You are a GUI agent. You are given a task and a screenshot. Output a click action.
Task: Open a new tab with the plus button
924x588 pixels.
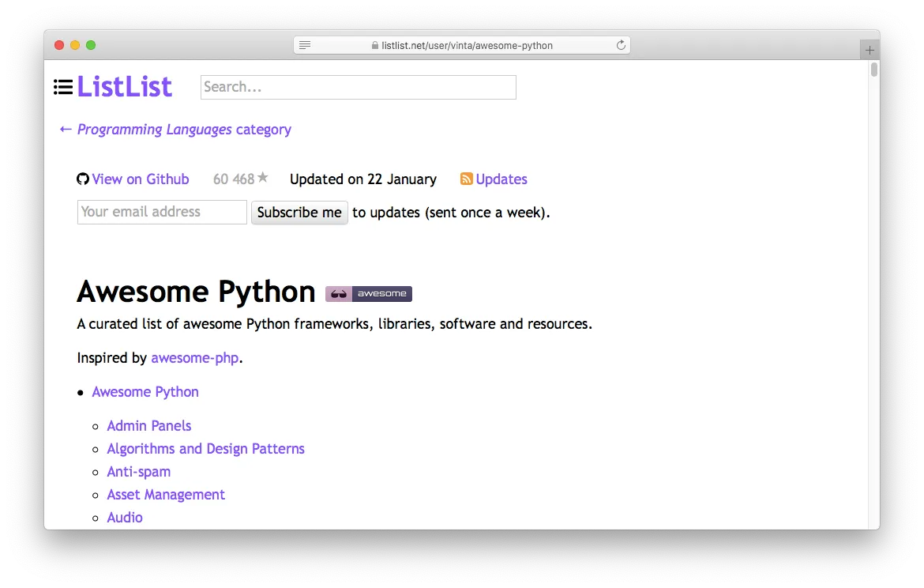point(869,48)
